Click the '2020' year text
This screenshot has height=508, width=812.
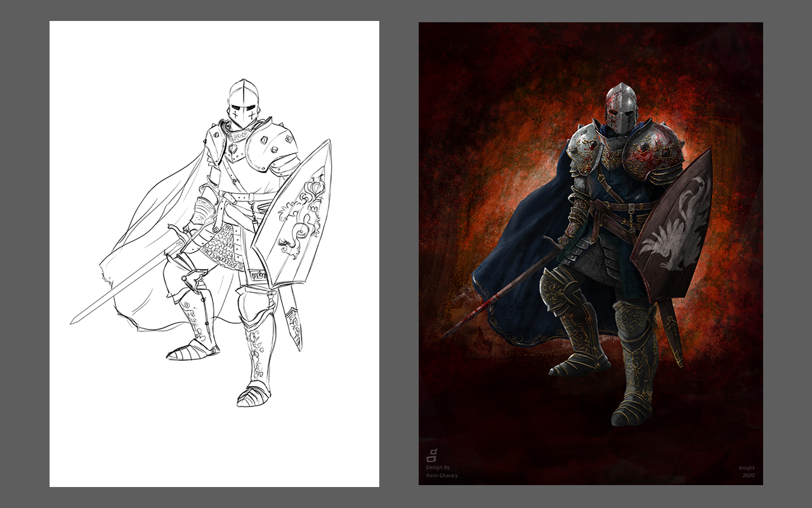point(749,476)
